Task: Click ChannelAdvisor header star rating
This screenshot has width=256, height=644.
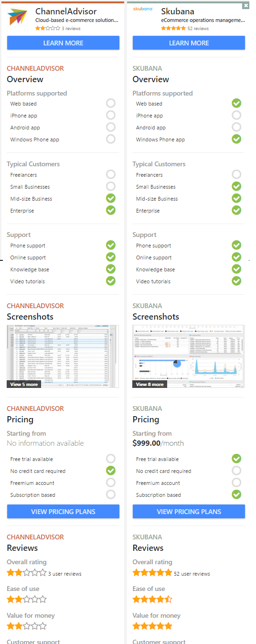Action: (x=48, y=29)
